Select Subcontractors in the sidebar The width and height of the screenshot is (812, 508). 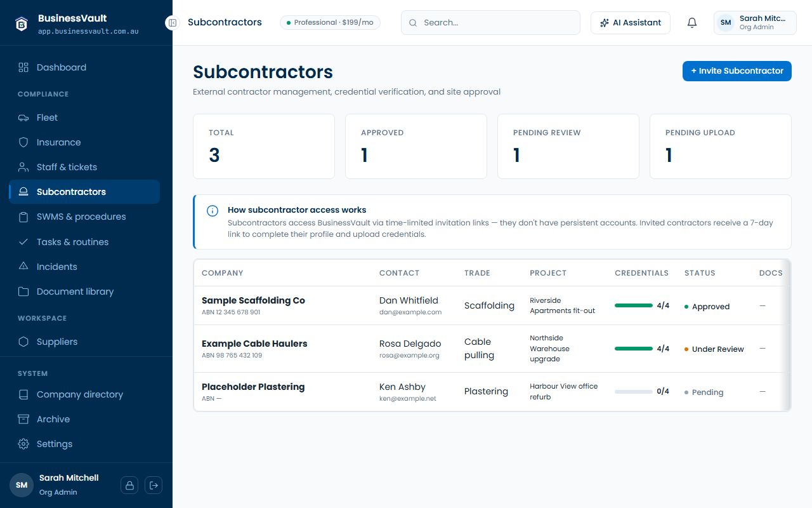[x=84, y=192]
